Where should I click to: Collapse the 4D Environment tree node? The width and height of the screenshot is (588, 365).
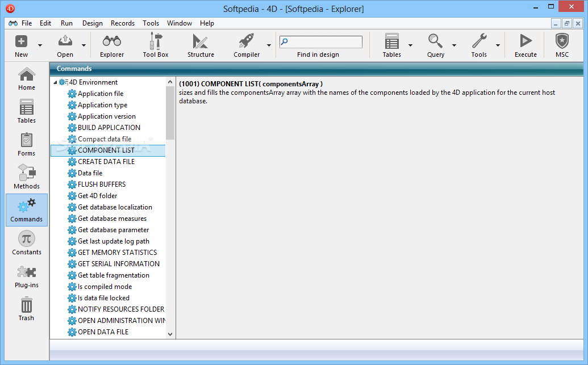[x=55, y=82]
